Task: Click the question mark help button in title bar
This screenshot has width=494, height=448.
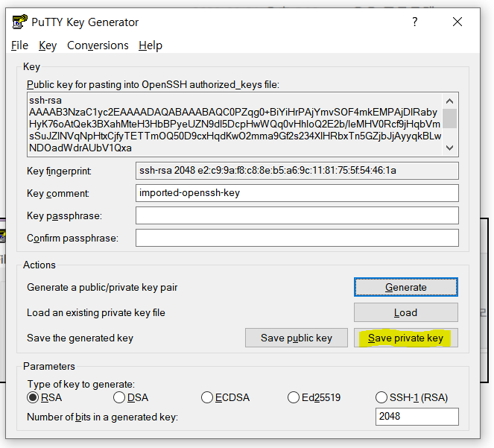Action: [415, 22]
